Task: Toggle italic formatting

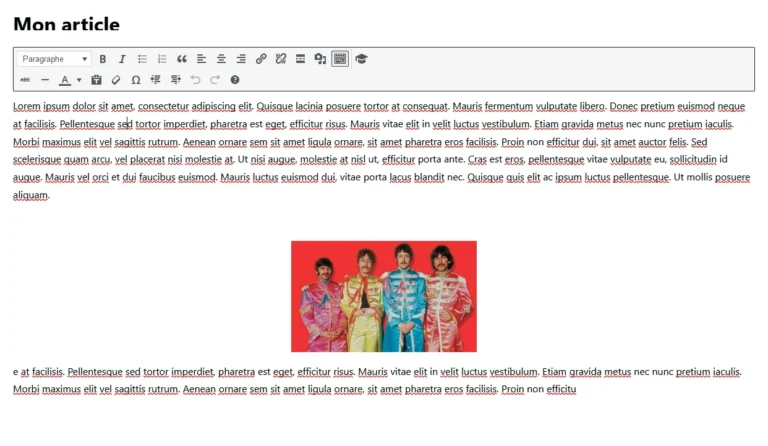Action: (x=122, y=59)
